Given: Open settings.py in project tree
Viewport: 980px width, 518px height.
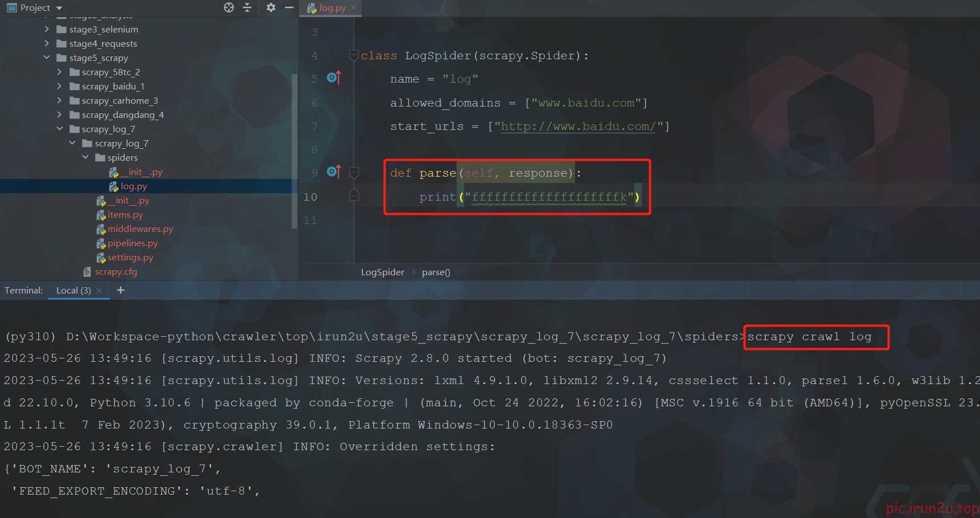Looking at the screenshot, I should [130, 258].
